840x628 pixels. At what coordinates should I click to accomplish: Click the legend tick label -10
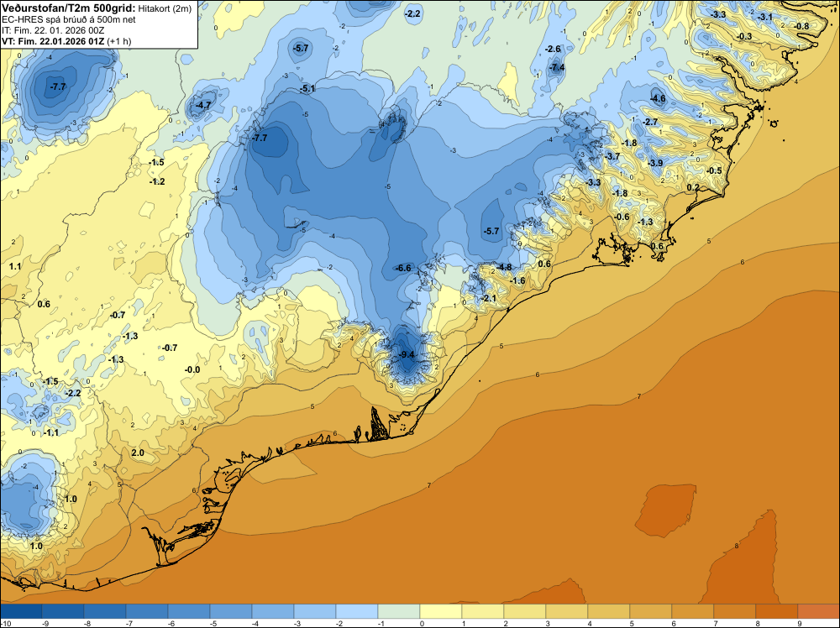(x=5, y=623)
